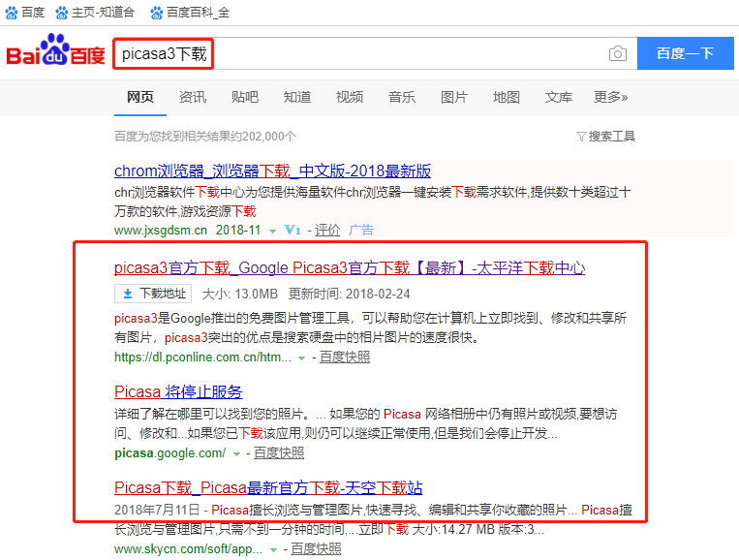
Task: Go to the 音乐 tab
Action: click(402, 97)
